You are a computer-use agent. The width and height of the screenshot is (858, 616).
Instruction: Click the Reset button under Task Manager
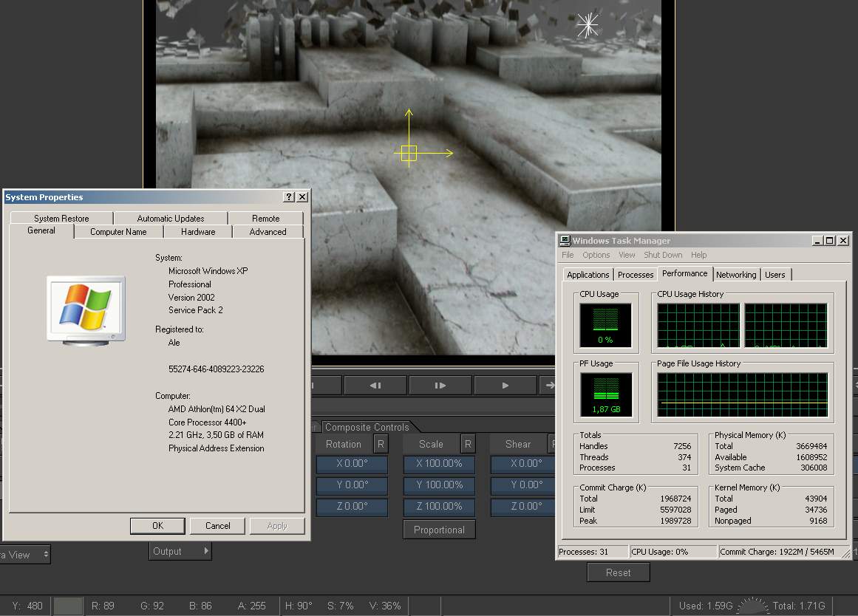[618, 572]
